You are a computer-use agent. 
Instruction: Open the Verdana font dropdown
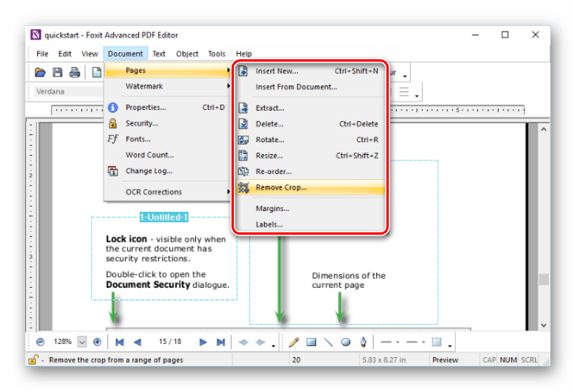point(68,91)
